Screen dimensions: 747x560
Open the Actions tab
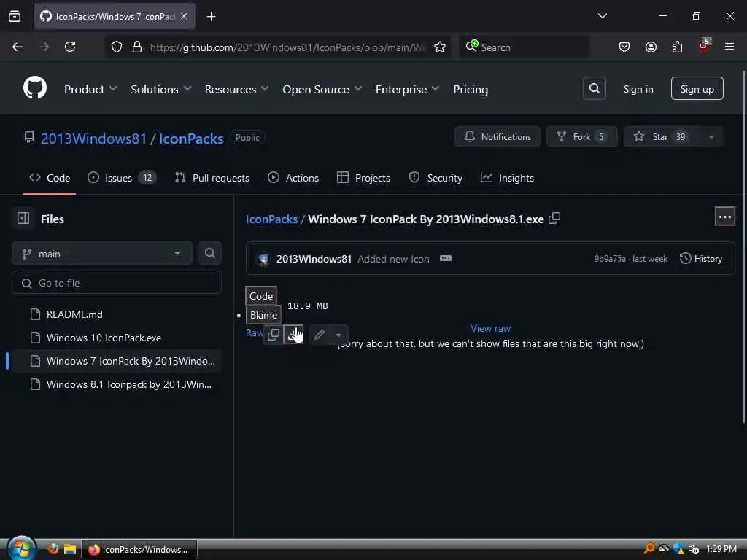(293, 178)
